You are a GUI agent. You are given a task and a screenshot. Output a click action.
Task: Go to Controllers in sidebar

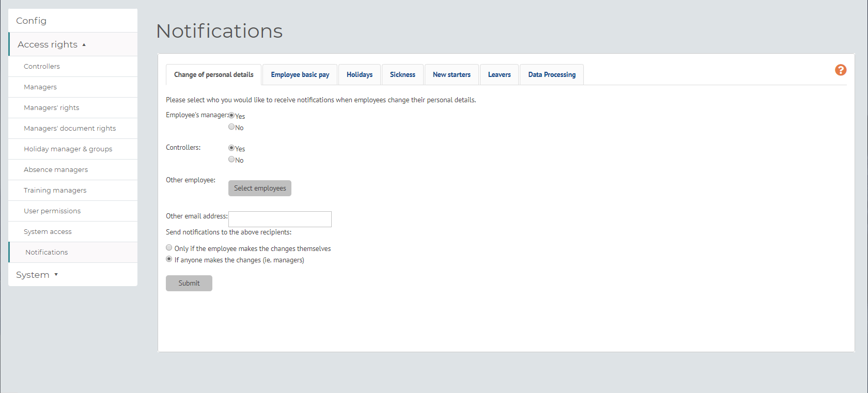tap(73, 66)
